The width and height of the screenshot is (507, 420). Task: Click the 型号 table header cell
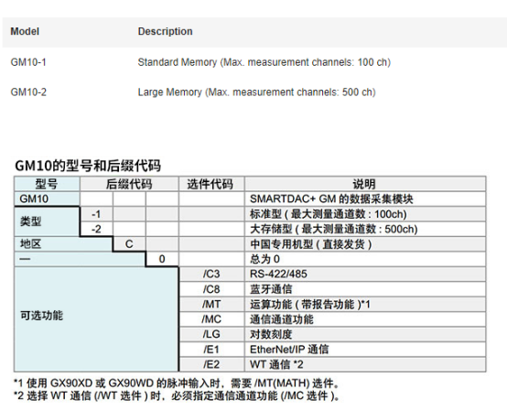coord(47,184)
